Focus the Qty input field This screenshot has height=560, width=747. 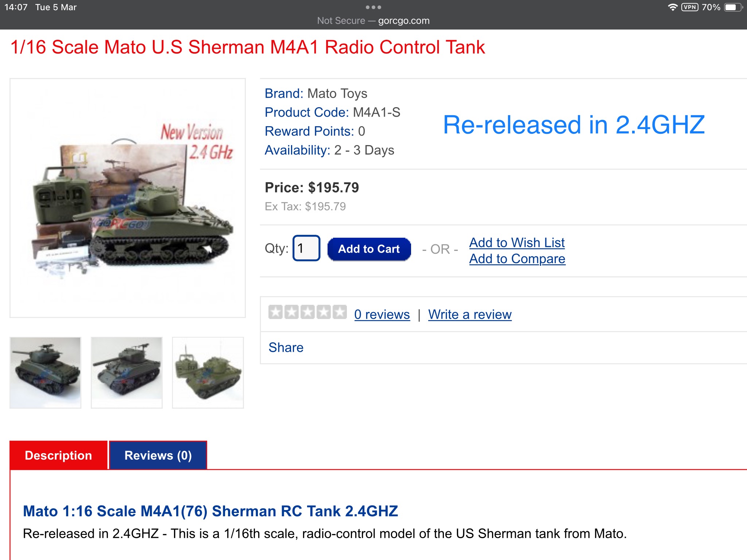pos(306,248)
